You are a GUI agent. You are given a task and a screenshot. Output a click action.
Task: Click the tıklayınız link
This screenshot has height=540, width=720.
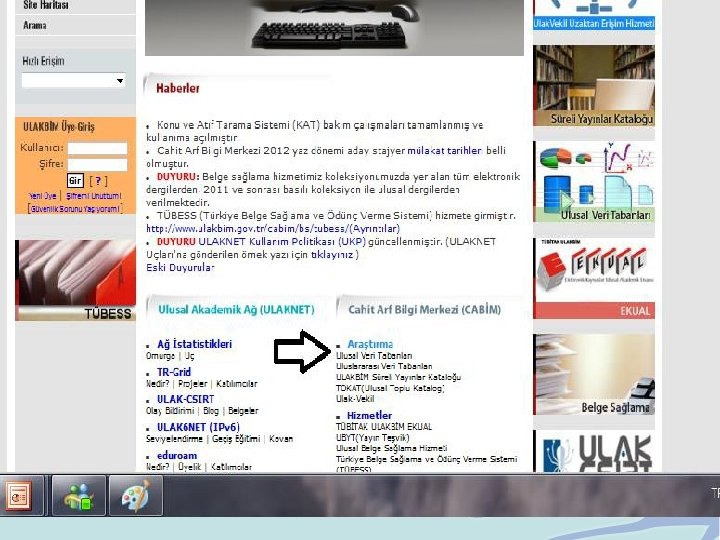coord(332,254)
